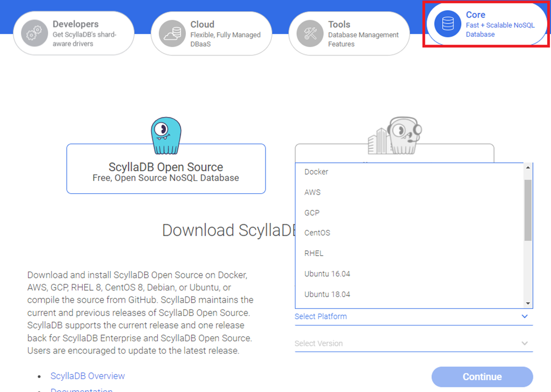This screenshot has height=392, width=551.
Task: Open the Tools tab
Action: tap(349, 34)
